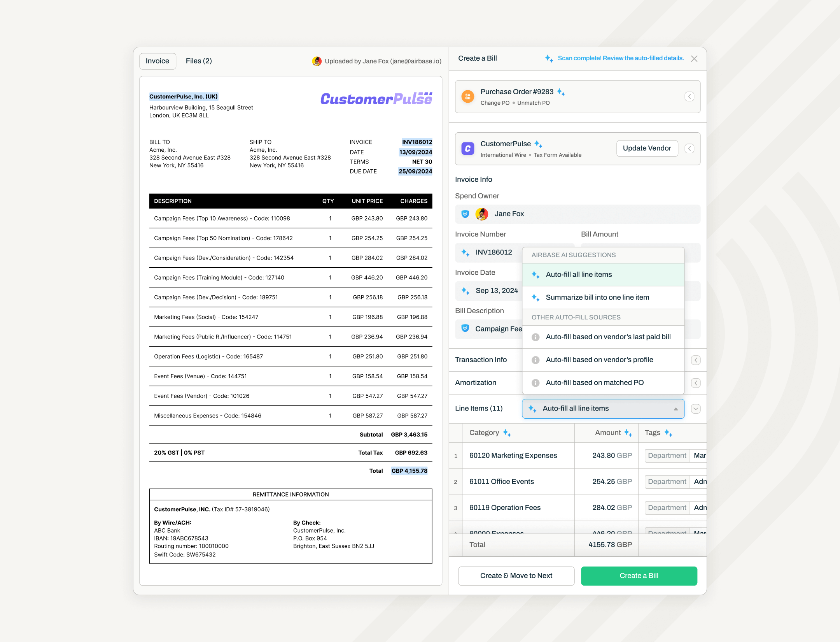Viewport: 840px width, 642px height.
Task: Click Subtotal GBP 3,463.15 on invoice
Action: tap(393, 435)
